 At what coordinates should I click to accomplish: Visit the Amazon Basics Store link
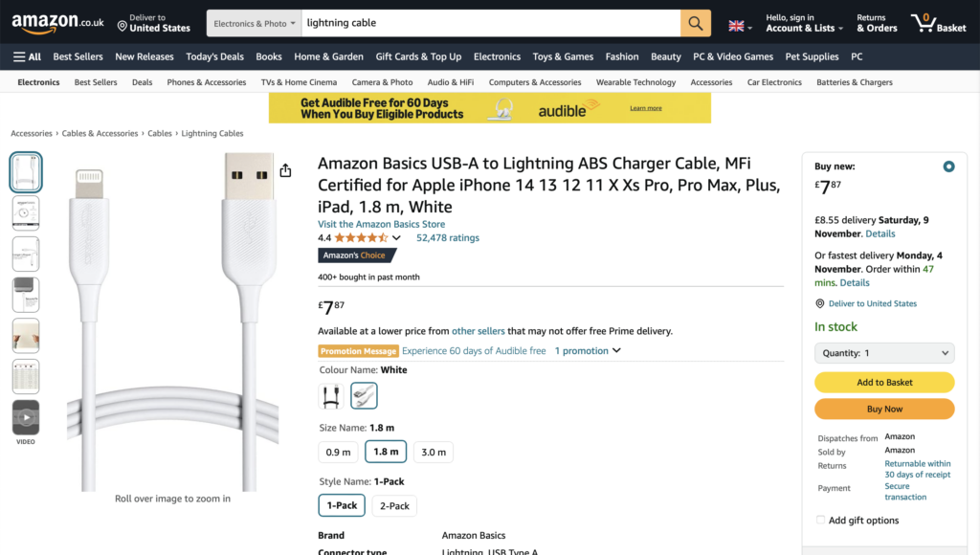pyautogui.click(x=381, y=224)
